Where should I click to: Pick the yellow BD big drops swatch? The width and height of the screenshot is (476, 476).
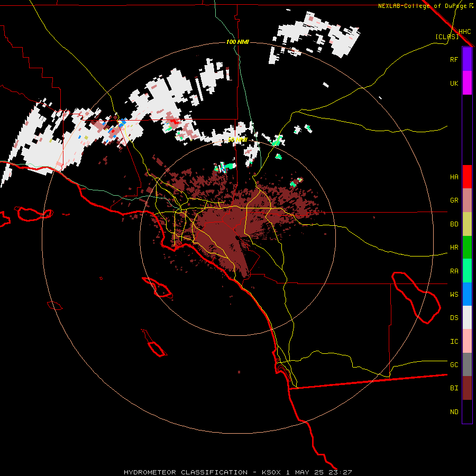pyautogui.click(x=467, y=224)
